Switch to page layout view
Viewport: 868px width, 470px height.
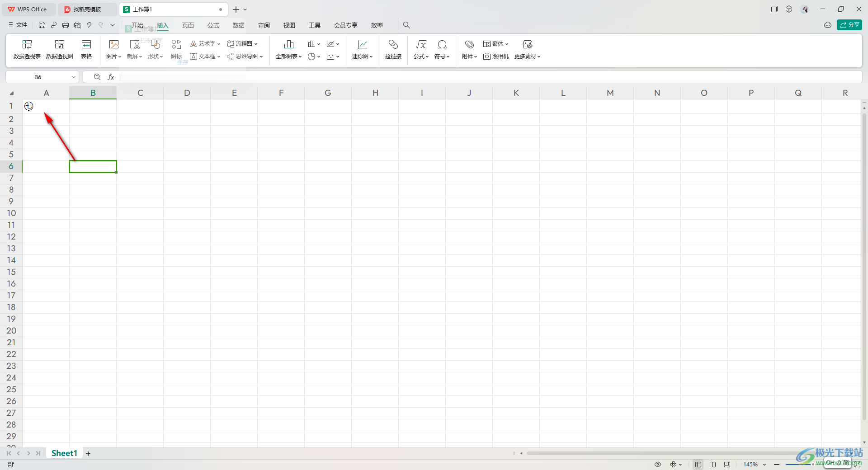(727, 465)
